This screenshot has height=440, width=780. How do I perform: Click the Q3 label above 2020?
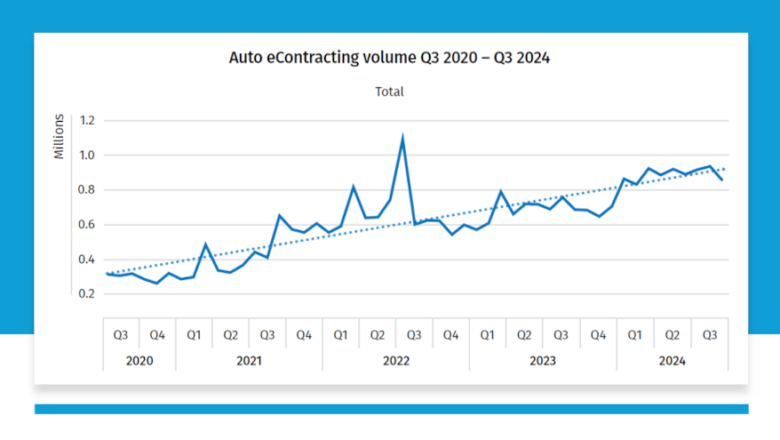[121, 335]
